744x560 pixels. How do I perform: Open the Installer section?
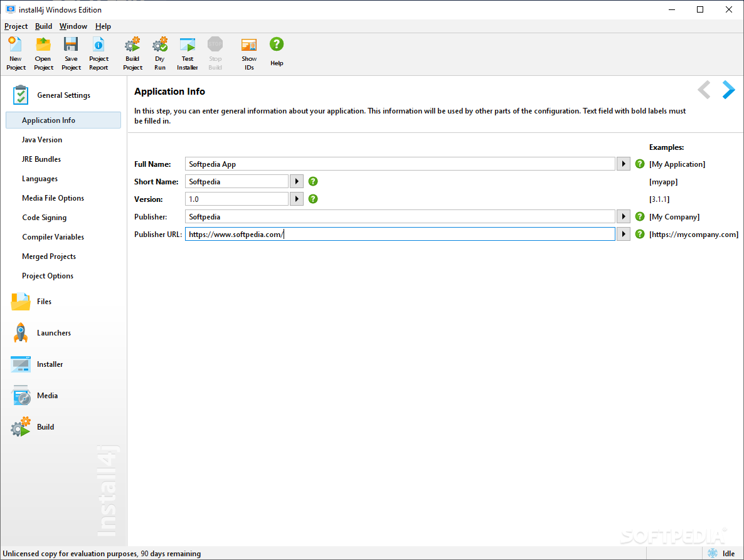[50, 364]
